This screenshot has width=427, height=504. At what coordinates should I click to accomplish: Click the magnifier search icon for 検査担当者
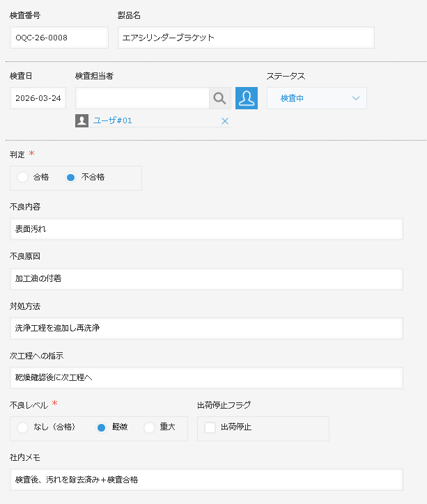tap(219, 98)
